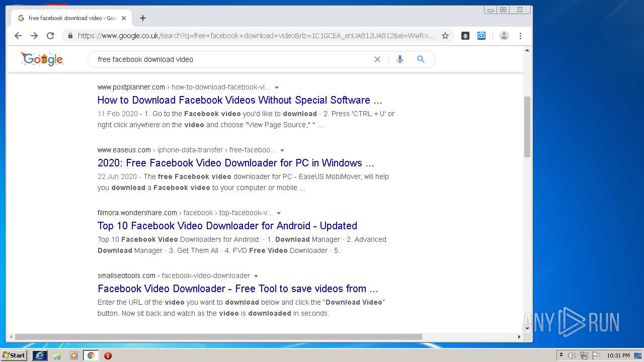Open the blue screenshot extension icon

pos(481,36)
